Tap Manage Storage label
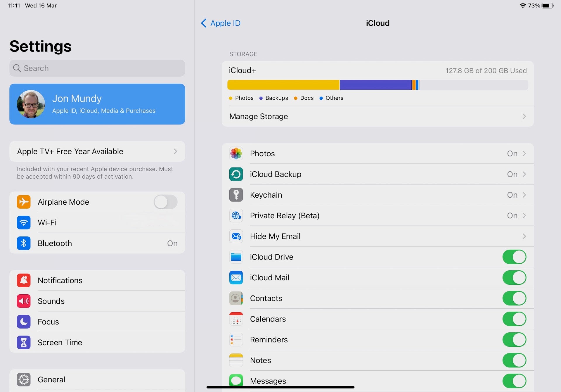Screen dimensions: 561x392 click(259, 116)
